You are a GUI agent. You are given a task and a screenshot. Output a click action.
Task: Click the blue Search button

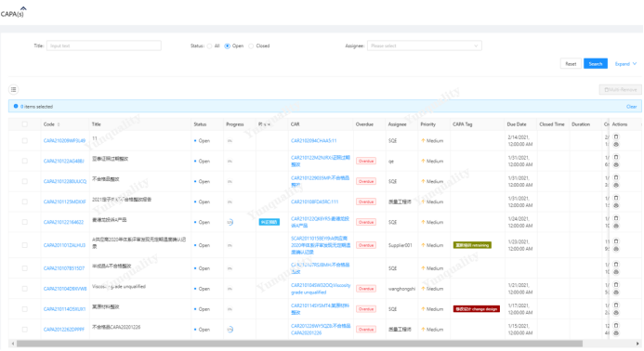coord(595,64)
